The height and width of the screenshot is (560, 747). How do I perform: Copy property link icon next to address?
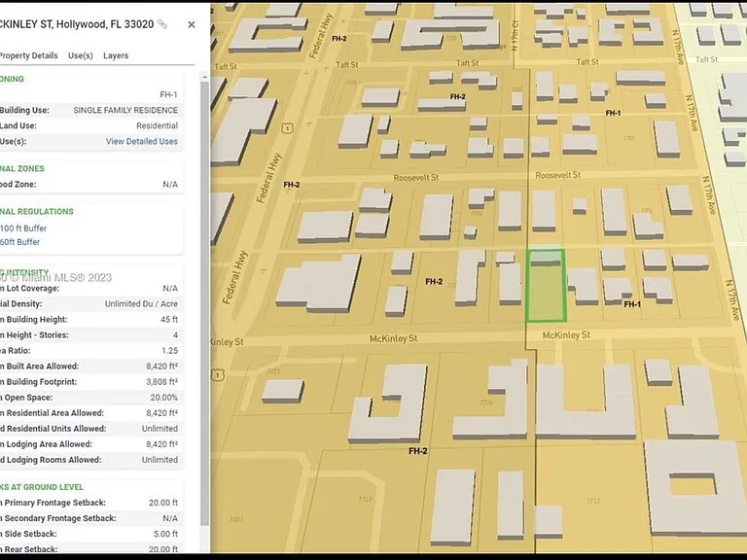coord(163,24)
